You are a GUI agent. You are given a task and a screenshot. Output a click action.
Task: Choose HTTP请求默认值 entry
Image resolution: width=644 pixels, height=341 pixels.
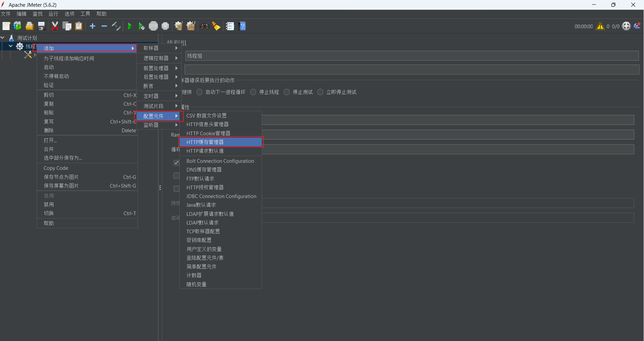click(221, 151)
